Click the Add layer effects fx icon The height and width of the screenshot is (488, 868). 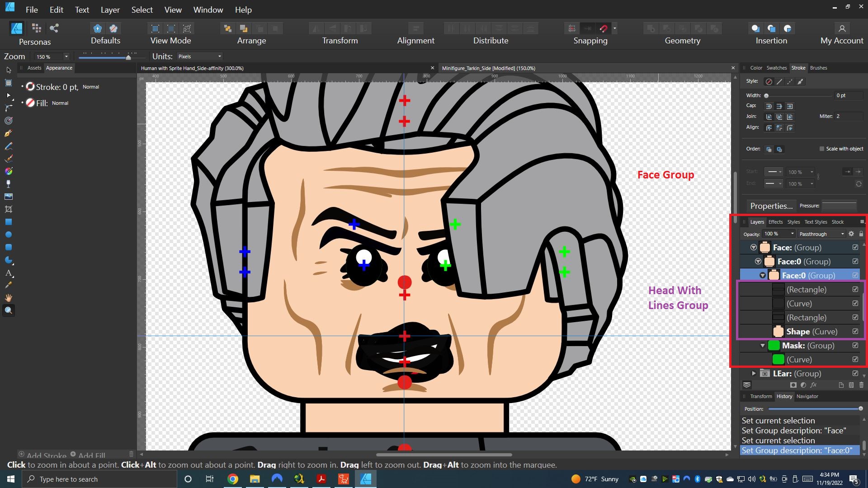tap(813, 385)
